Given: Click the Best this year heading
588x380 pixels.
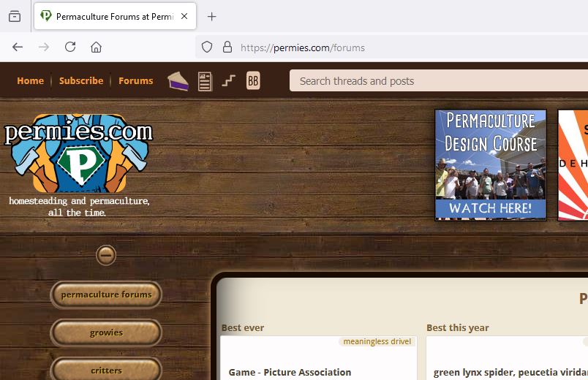Looking at the screenshot, I should (x=458, y=328).
